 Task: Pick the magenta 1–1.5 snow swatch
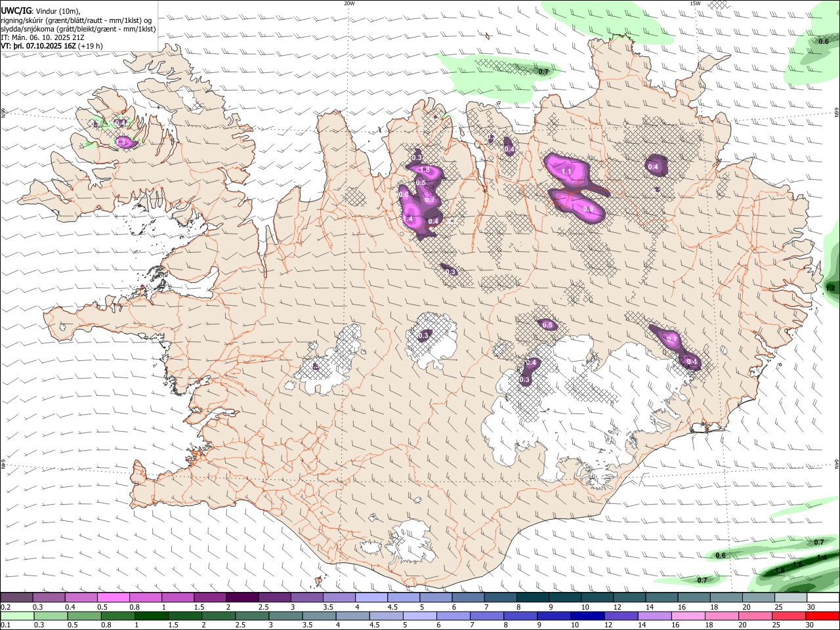click(x=178, y=598)
